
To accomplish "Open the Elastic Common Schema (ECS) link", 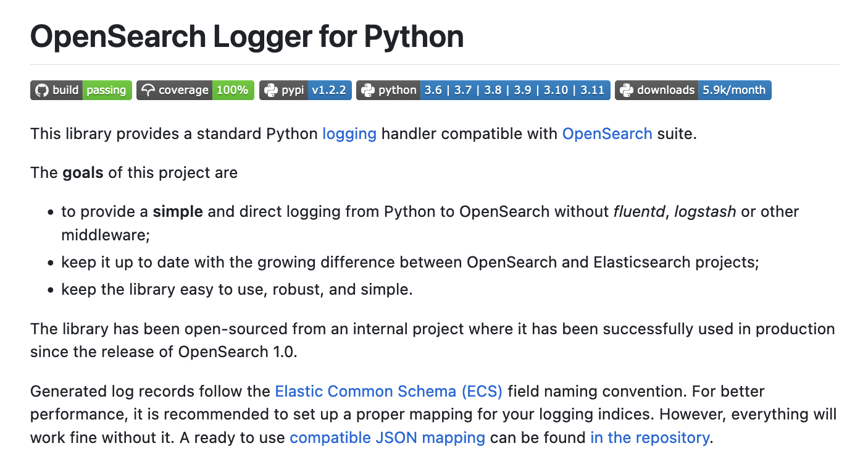I will [x=389, y=391].
